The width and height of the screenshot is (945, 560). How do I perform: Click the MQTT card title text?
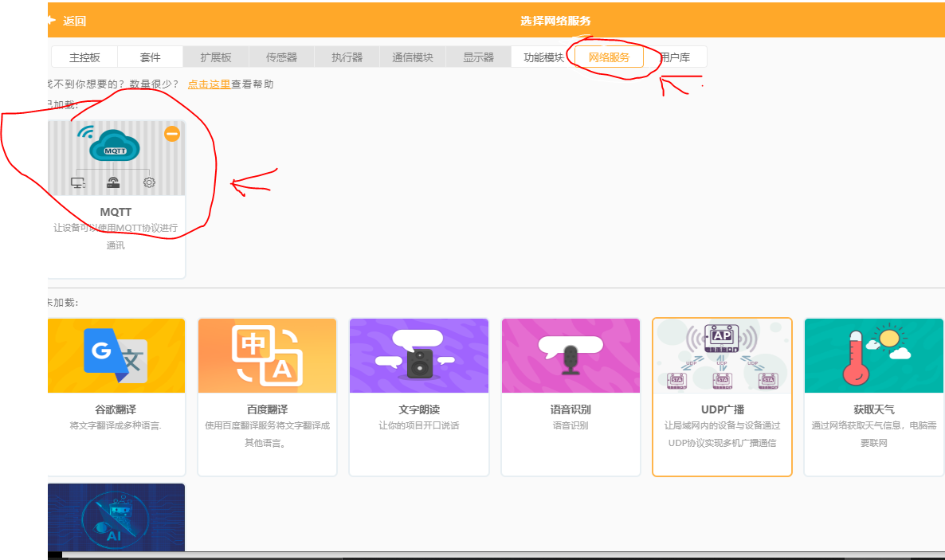(116, 212)
